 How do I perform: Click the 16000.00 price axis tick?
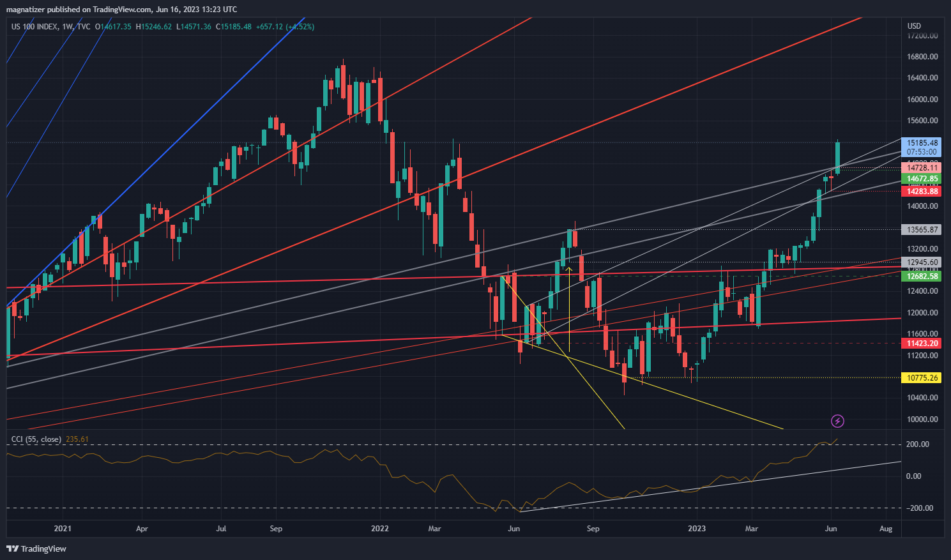[x=922, y=100]
